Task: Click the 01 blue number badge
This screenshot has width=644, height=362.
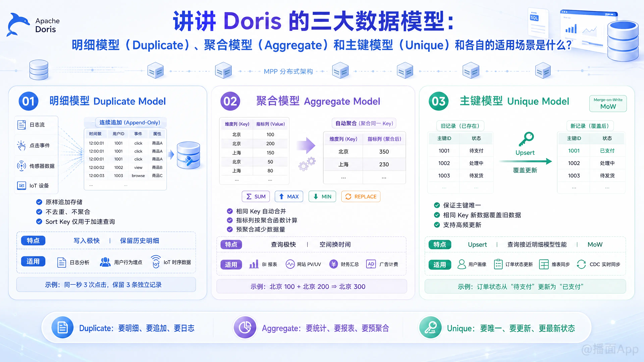Action: [x=29, y=101]
